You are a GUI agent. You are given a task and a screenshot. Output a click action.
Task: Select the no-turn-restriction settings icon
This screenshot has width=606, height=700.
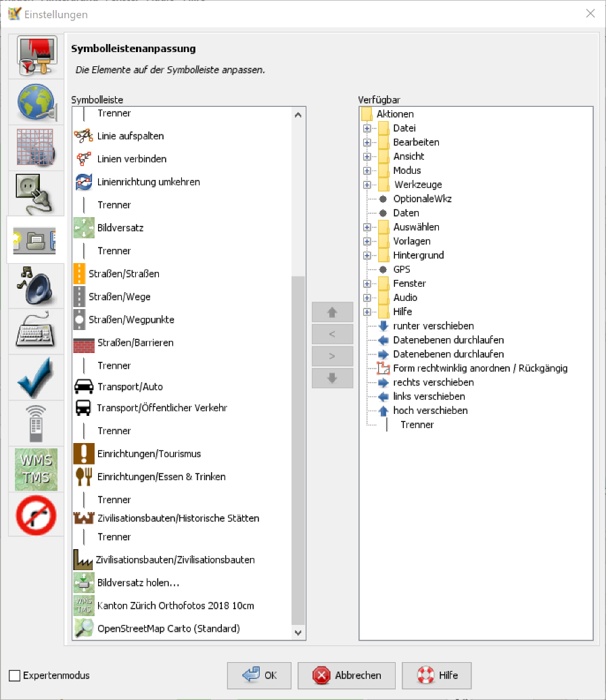[x=35, y=515]
